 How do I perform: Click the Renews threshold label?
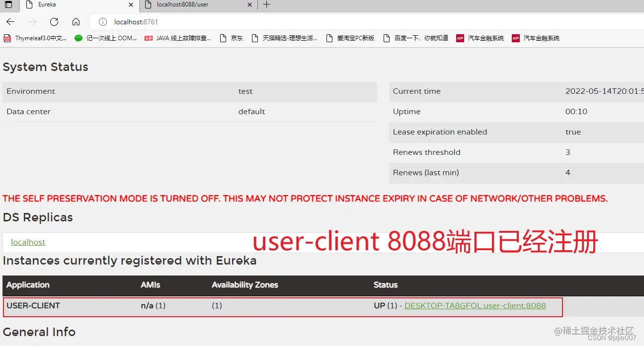(x=427, y=152)
